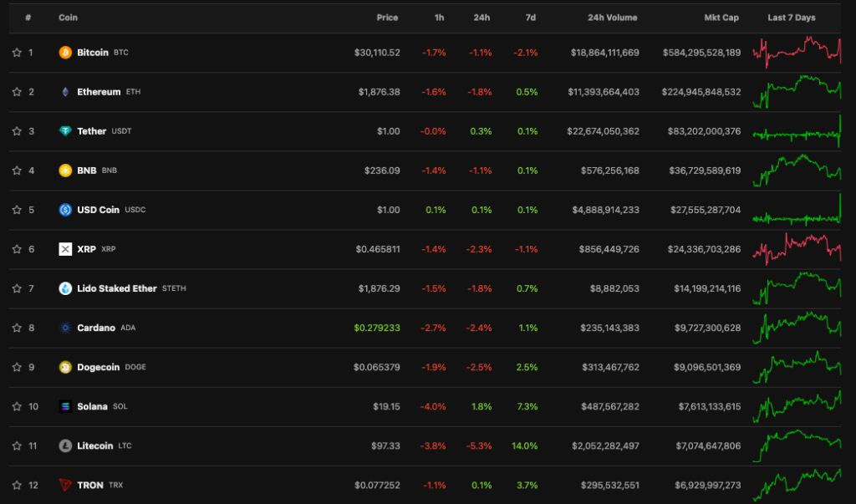Open the Lido Staked Ether link
856x504 pixels.
(116, 288)
